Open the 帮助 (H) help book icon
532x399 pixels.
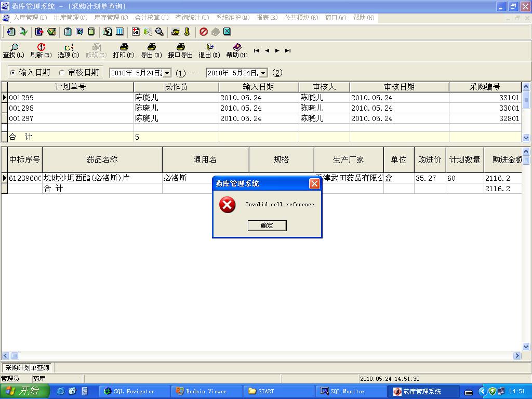coord(237,51)
